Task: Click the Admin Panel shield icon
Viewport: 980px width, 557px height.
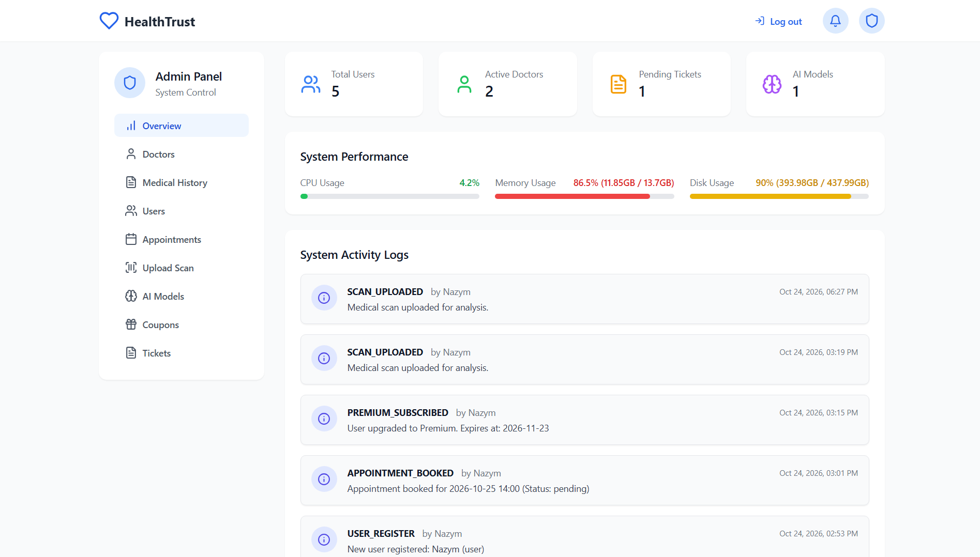Action: (130, 83)
